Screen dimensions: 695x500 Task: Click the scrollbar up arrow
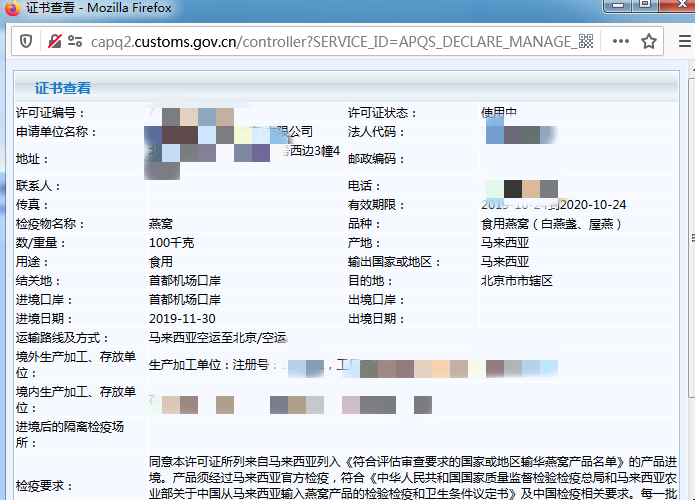click(x=686, y=75)
